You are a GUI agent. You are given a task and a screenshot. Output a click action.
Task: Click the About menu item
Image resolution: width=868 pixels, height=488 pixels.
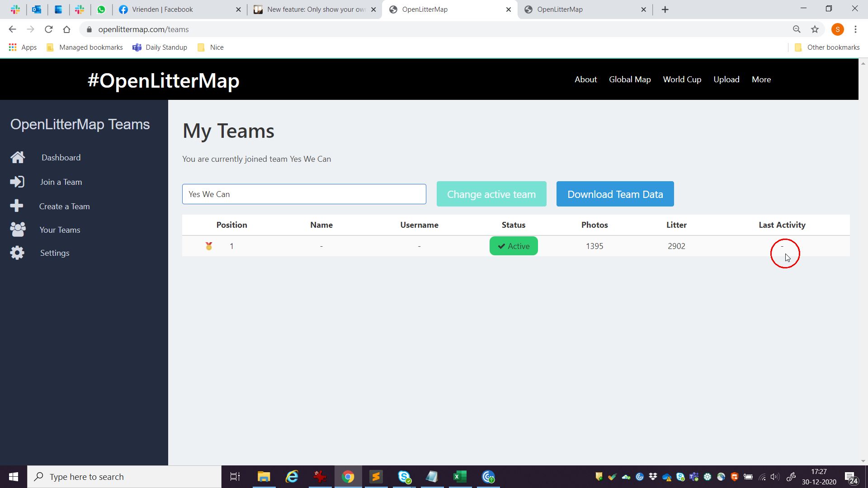[x=585, y=79]
